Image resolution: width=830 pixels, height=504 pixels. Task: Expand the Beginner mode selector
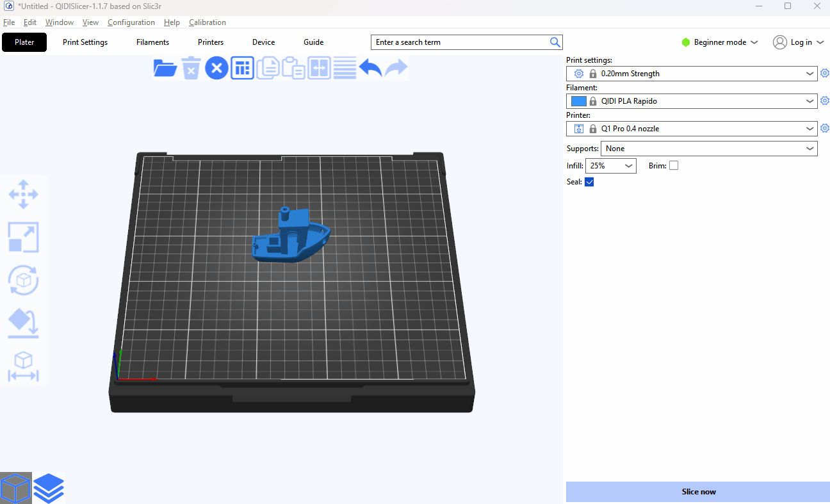pos(720,42)
